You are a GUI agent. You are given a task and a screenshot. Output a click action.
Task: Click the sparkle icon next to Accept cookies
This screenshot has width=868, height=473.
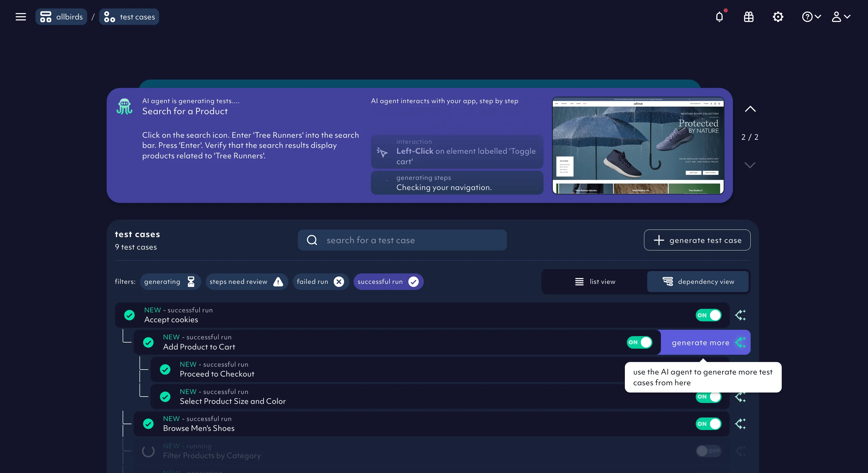(x=740, y=315)
